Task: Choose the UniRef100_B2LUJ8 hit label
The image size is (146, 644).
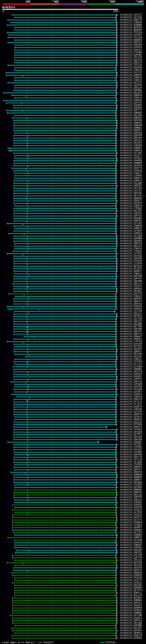Action: click(131, 595)
